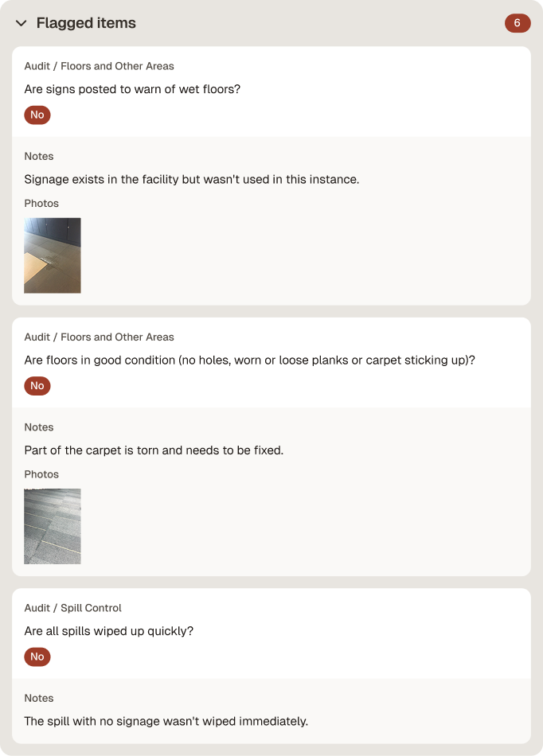Screen dimensions: 543x756
Task: Click the Photos label under wet floors item
Action: (41, 204)
